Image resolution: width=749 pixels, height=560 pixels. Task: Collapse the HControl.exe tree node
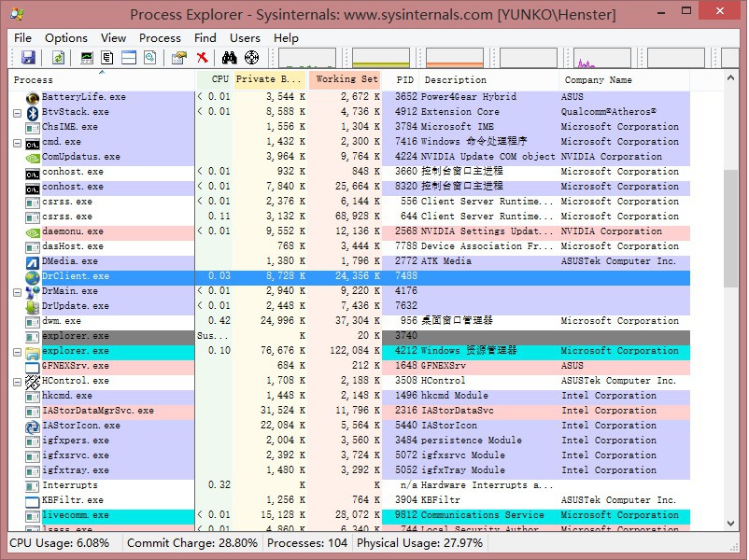pos(17,381)
